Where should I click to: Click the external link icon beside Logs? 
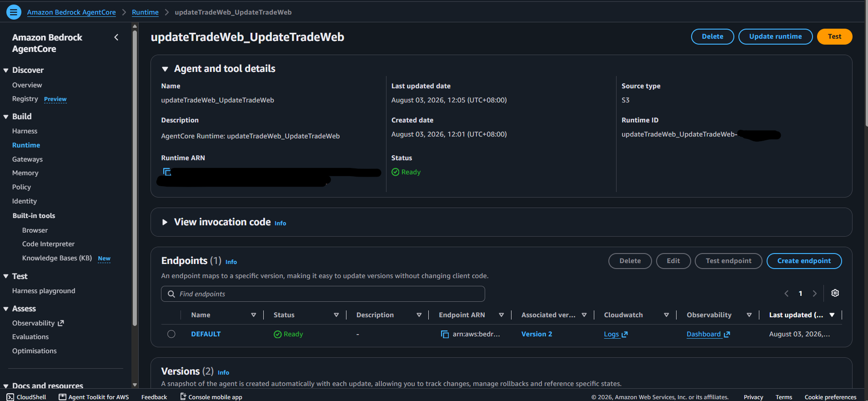click(625, 334)
